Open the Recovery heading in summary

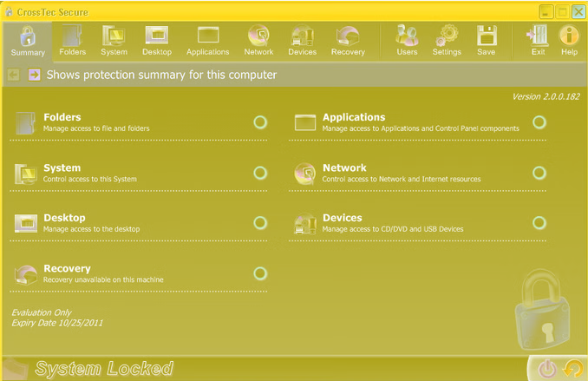(67, 268)
